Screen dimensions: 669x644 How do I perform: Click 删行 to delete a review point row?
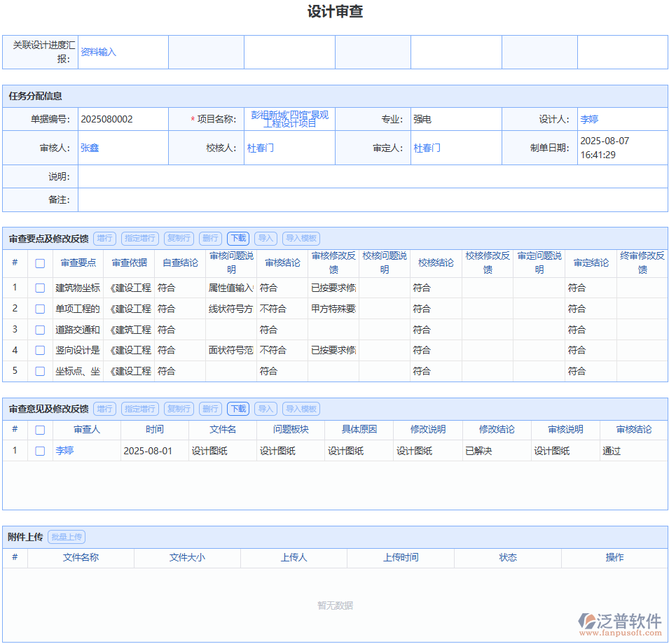click(x=209, y=238)
